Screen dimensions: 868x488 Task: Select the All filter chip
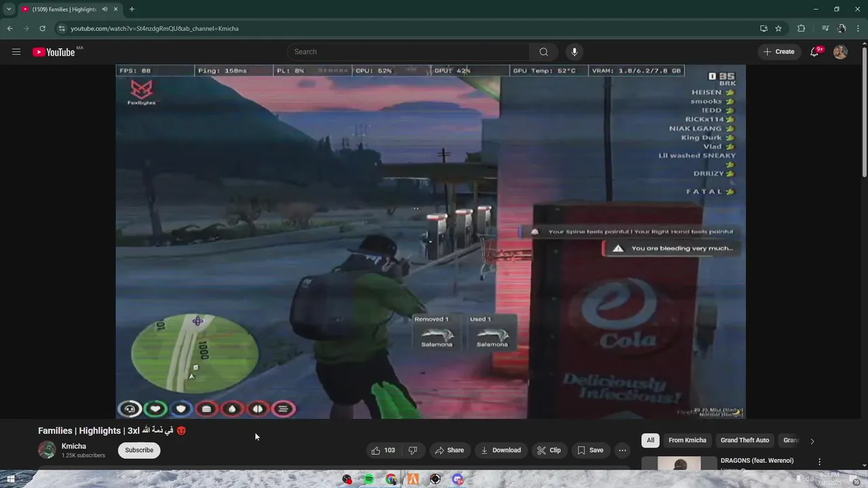tap(650, 441)
